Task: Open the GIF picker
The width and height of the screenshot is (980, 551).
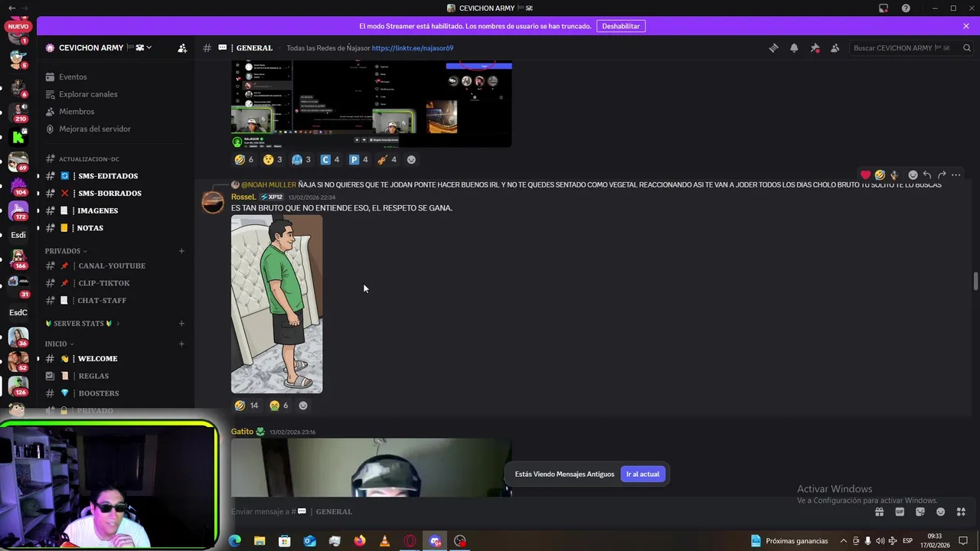Action: tap(900, 512)
